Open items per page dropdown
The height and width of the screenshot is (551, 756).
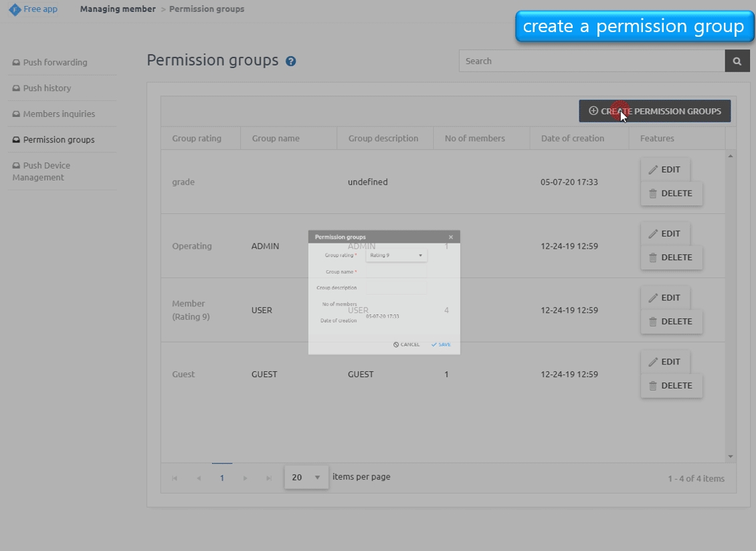click(306, 477)
